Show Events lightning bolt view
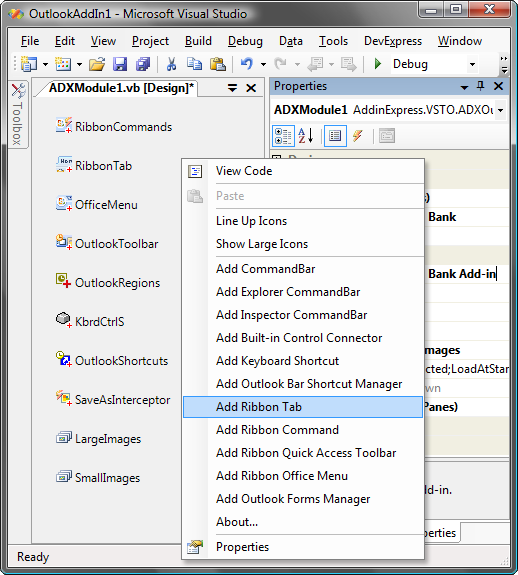Viewport: 518px width, 575px height. (x=358, y=136)
